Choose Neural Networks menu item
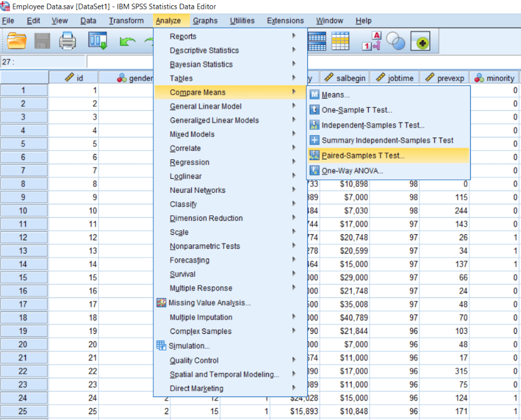The height and width of the screenshot is (420, 521). coord(230,190)
